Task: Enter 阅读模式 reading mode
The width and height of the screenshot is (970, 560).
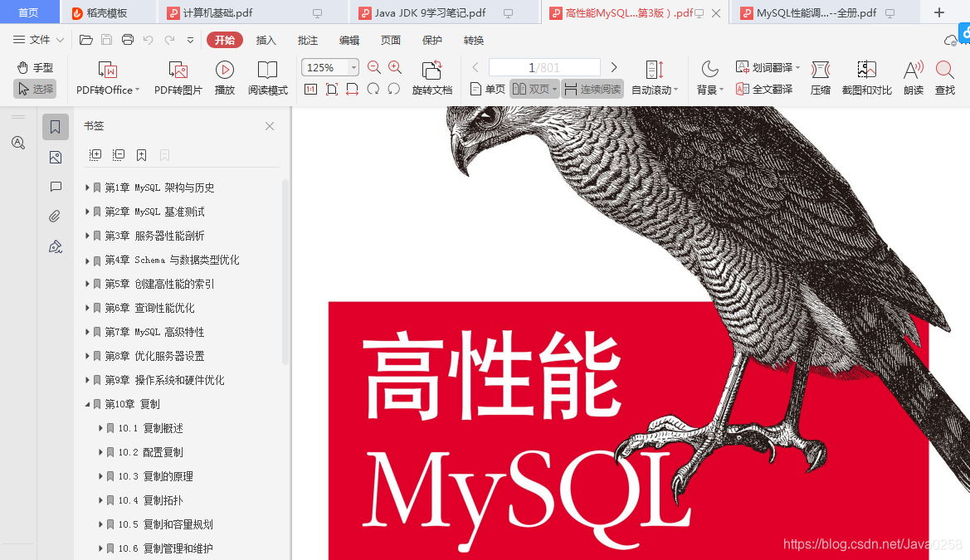Action: click(268, 78)
